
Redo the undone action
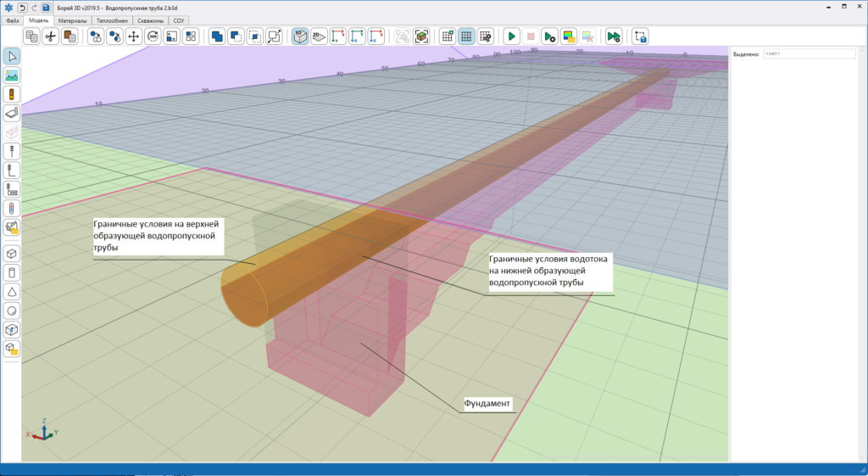click(x=34, y=8)
